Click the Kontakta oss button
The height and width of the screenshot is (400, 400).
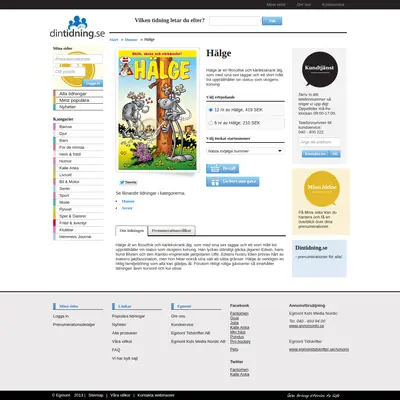(x=315, y=154)
